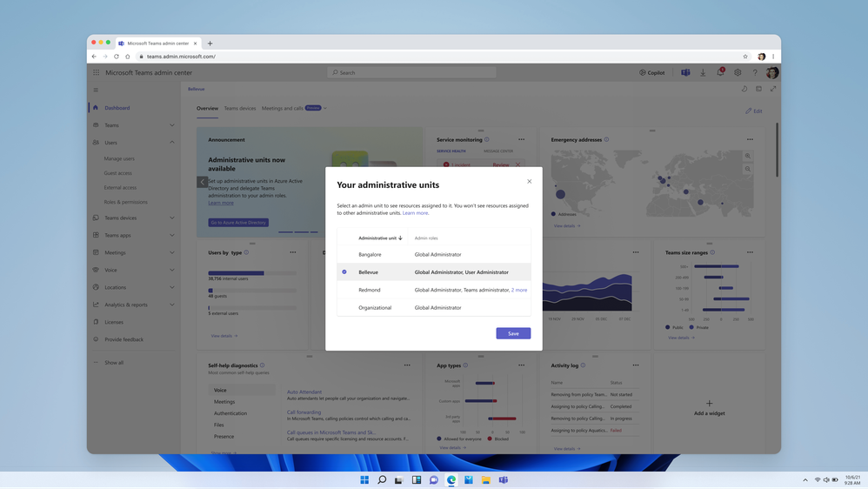Viewport: 868px width, 489px height.
Task: Click Show all in the sidebar
Action: 114,362
